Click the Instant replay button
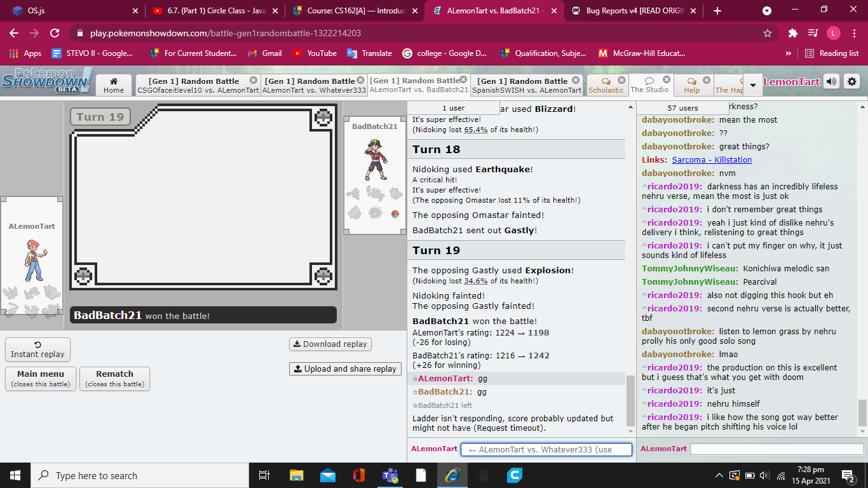 [x=37, y=349]
